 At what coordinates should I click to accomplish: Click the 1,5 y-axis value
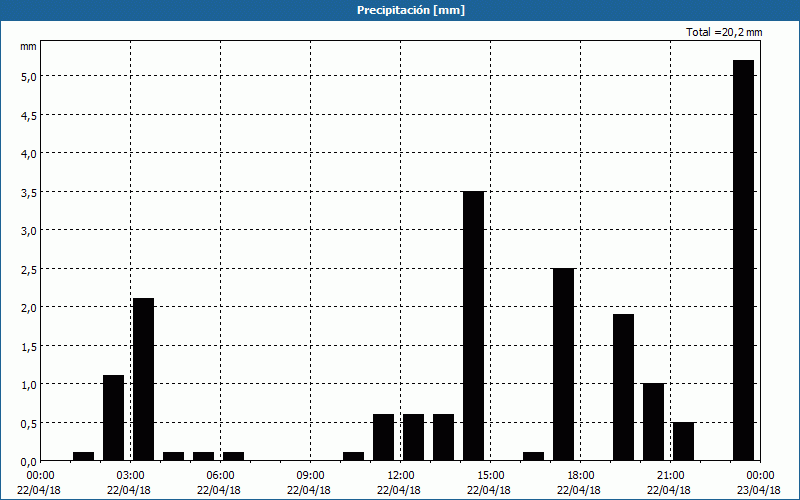pyautogui.click(x=28, y=346)
